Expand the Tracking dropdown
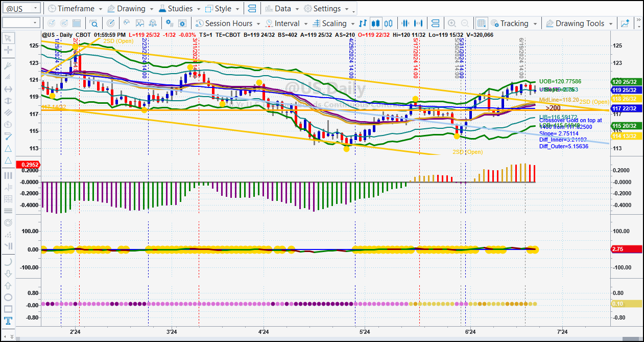 535,24
